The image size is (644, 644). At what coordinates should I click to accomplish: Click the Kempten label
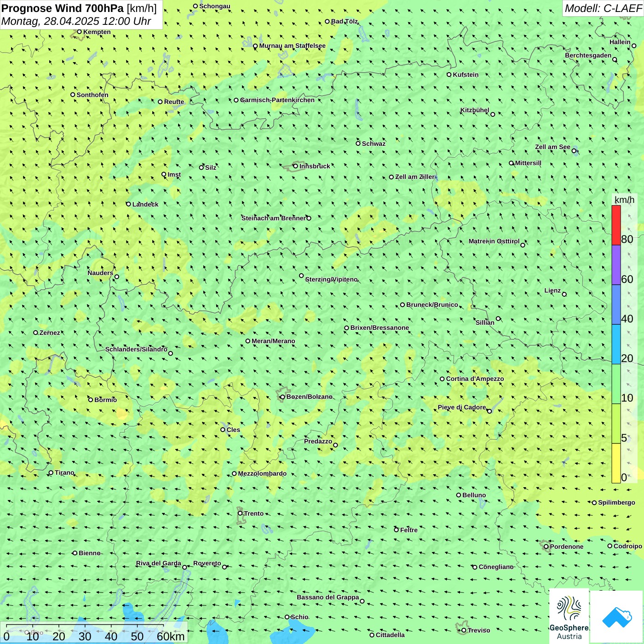(97, 32)
